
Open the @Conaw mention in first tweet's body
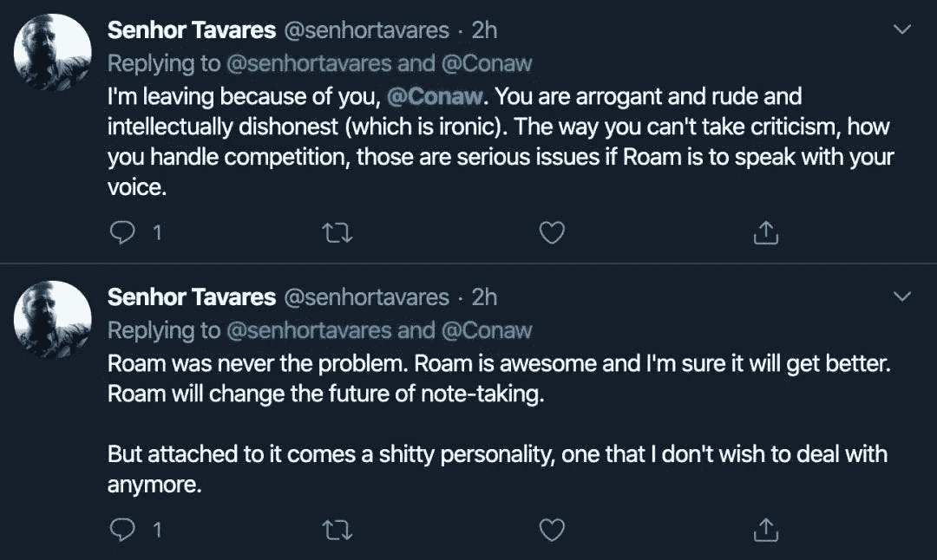[x=428, y=95]
